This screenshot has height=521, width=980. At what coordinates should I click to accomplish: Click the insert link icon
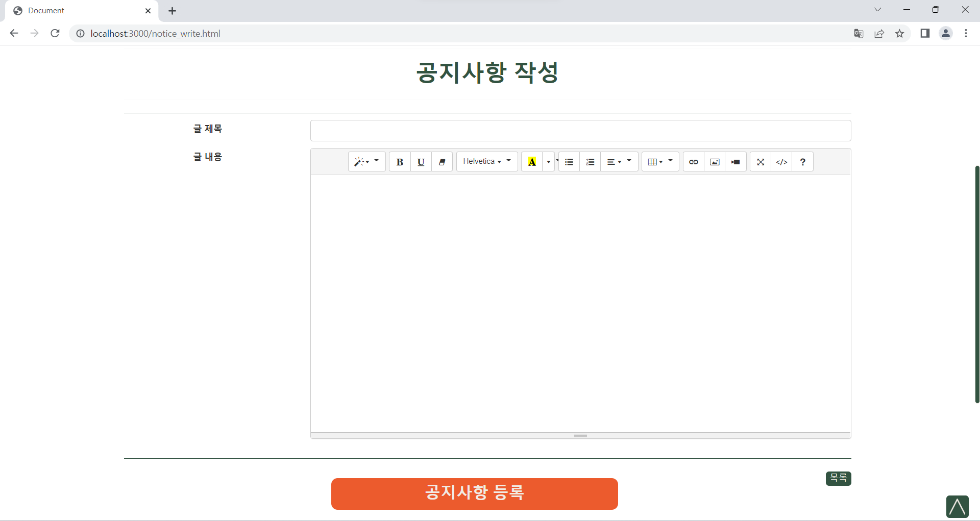pos(694,162)
